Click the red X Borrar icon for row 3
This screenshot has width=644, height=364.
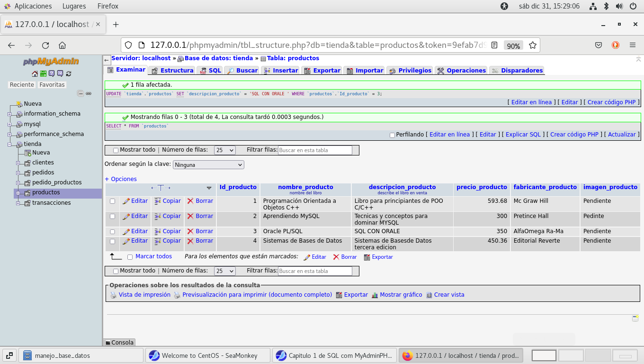coord(190,231)
